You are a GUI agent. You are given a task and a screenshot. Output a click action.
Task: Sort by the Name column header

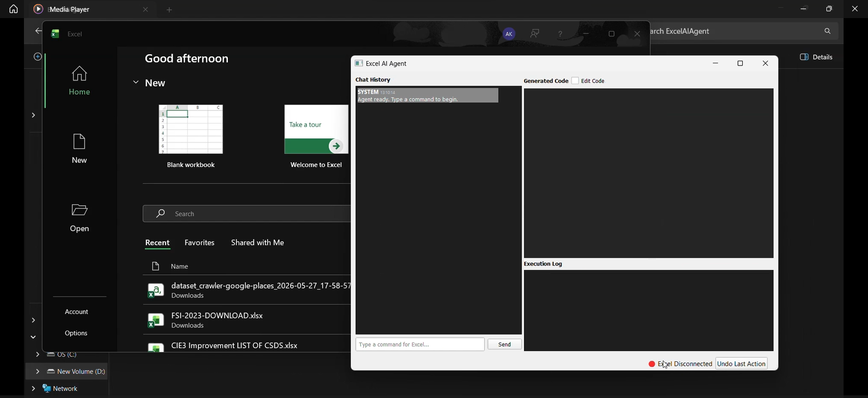180,267
